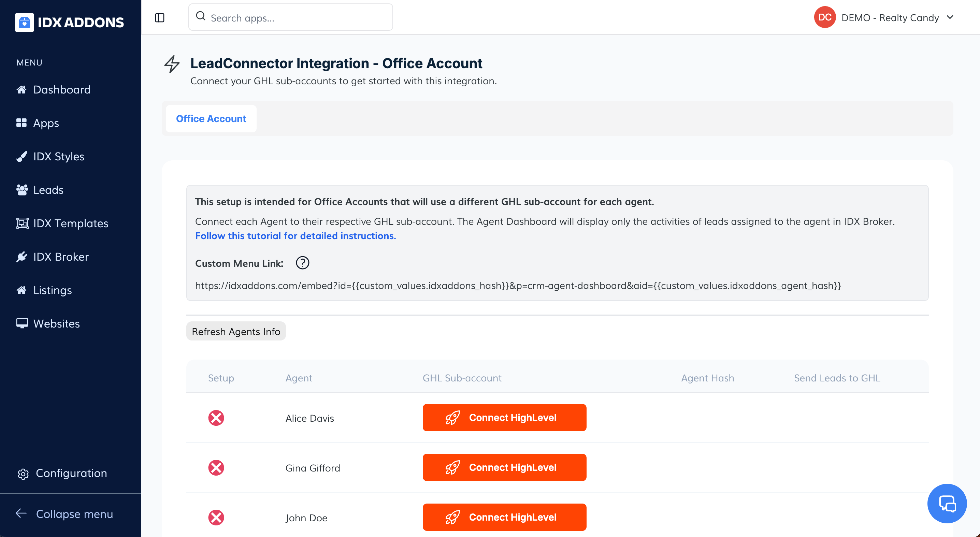Click Gina Gifford red setup status icon
The image size is (980, 537).
216,468
